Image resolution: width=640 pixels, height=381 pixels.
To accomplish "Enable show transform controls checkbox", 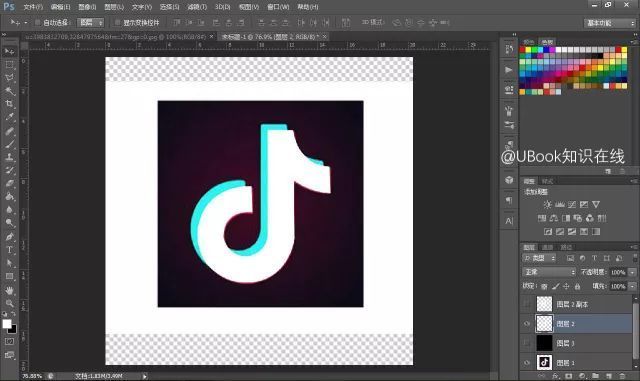I will click(x=117, y=23).
